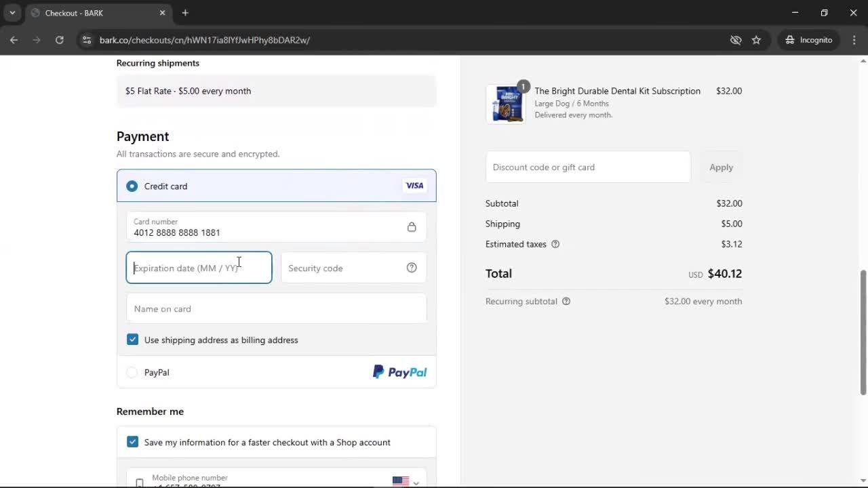This screenshot has height=488, width=868.
Task: Bookmark this page with the star icon
Action: point(756,40)
